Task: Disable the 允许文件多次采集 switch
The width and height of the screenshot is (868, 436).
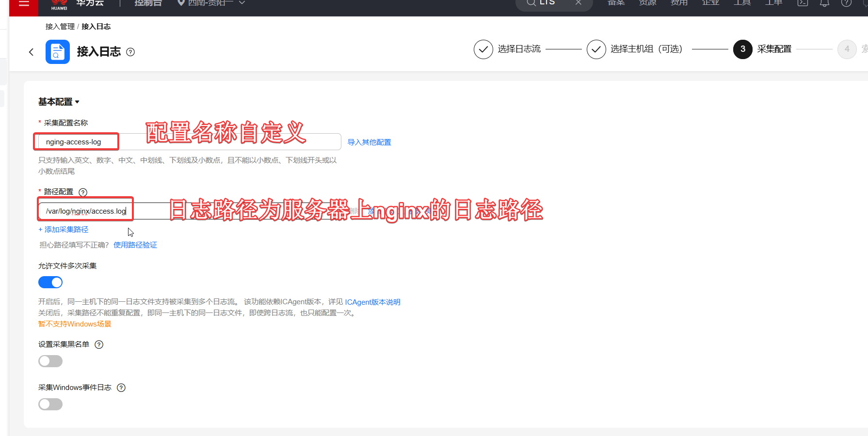Action: point(50,282)
